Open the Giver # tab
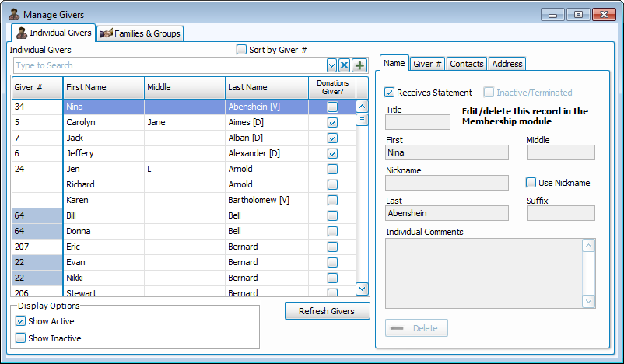The height and width of the screenshot is (364, 624). coord(427,64)
